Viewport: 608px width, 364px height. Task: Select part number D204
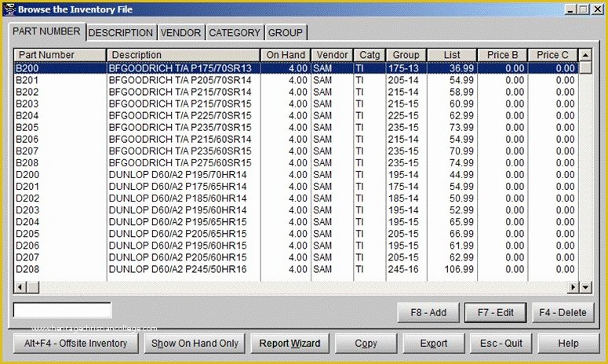(27, 222)
